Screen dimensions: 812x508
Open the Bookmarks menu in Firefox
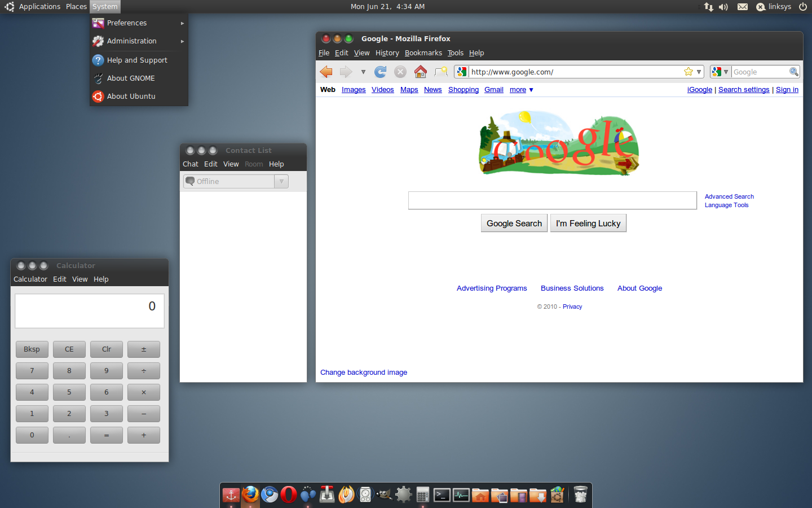point(423,53)
